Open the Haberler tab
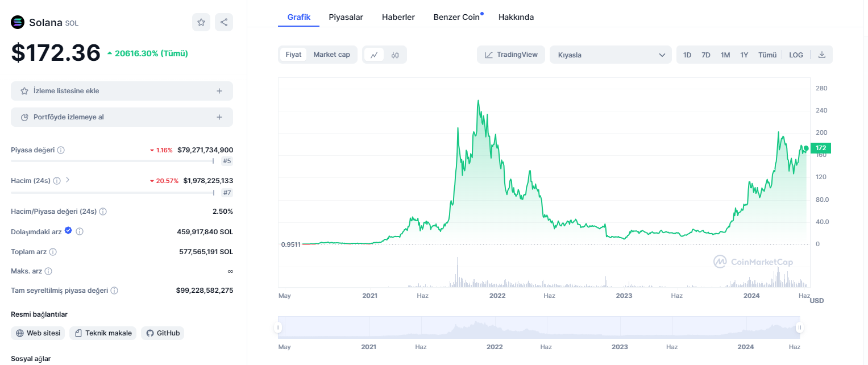 click(x=398, y=17)
